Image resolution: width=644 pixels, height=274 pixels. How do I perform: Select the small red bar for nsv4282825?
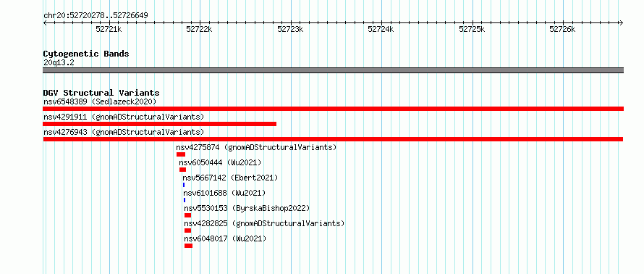point(187,231)
